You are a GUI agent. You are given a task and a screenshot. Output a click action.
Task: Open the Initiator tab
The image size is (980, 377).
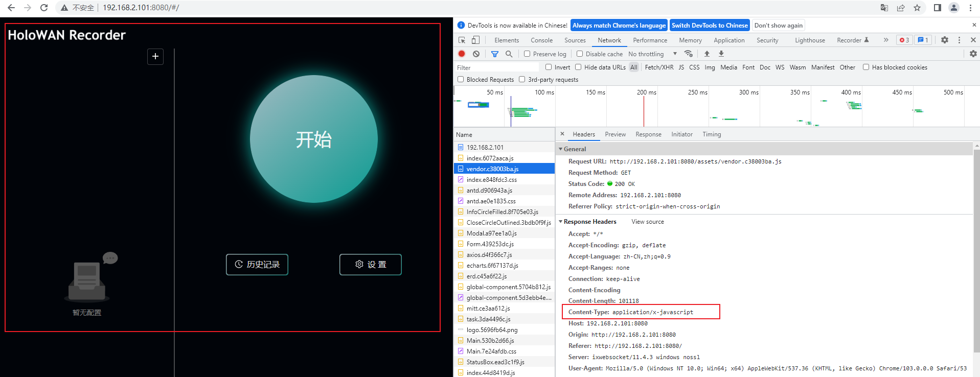pos(682,134)
